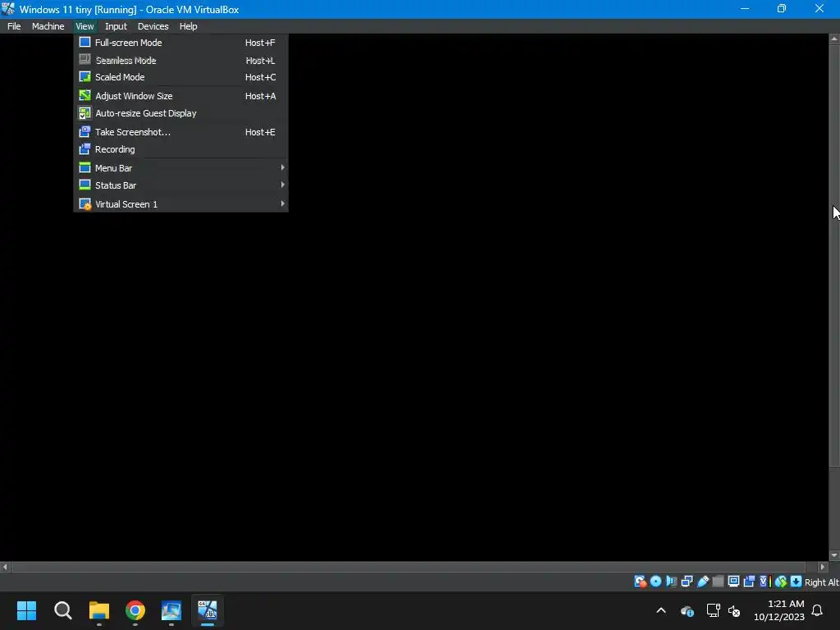Click the Right Alt host key indicator
Image resolution: width=840 pixels, height=630 pixels.
click(x=821, y=582)
